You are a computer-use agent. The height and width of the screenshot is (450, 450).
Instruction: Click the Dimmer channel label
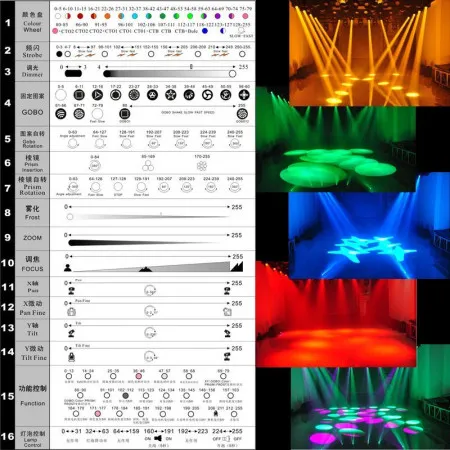tap(32, 71)
